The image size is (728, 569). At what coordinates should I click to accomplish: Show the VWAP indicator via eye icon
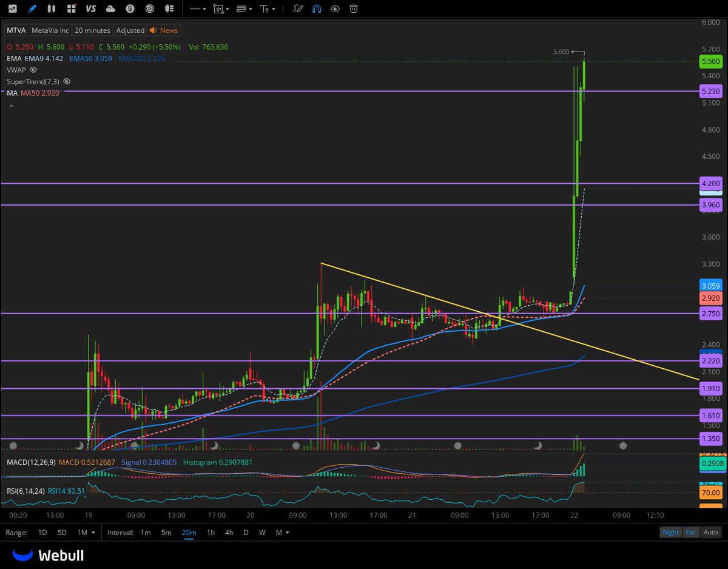34,70
